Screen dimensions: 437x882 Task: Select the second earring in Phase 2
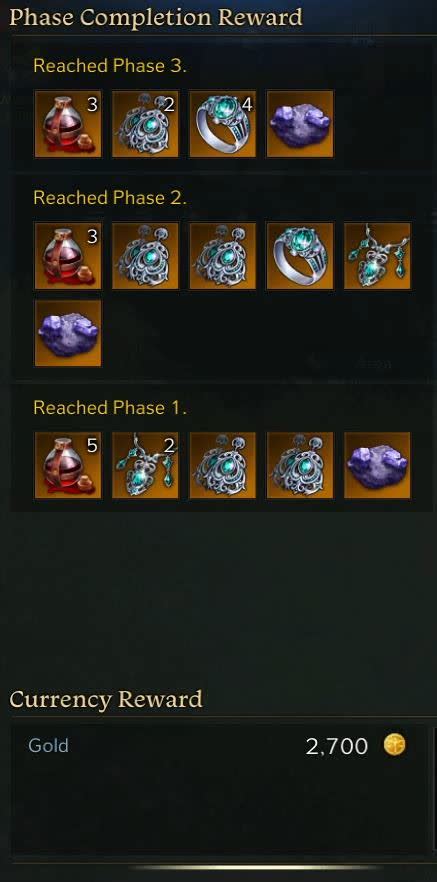pos(223,256)
